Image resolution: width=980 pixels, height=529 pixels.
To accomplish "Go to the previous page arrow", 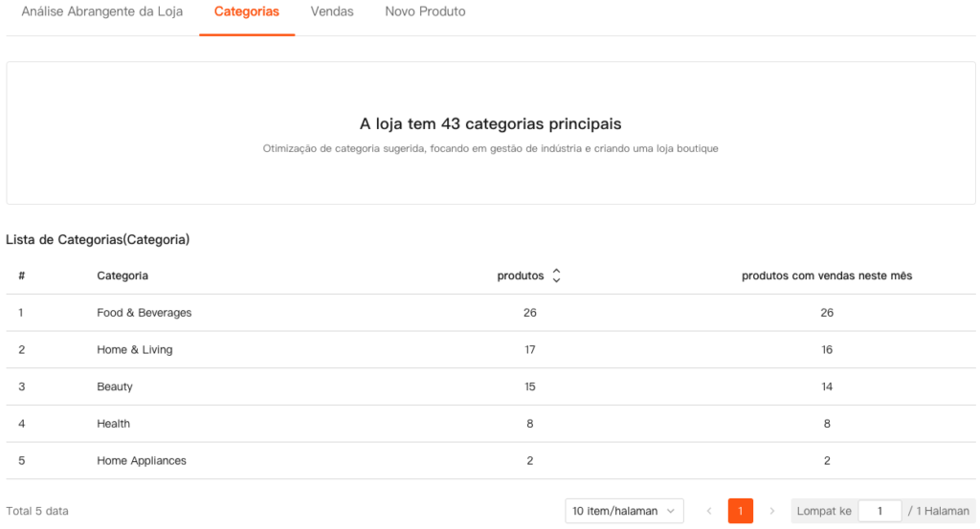I will pyautogui.click(x=709, y=511).
